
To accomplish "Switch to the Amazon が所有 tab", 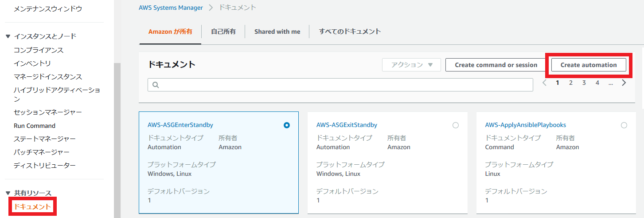I will [x=170, y=32].
